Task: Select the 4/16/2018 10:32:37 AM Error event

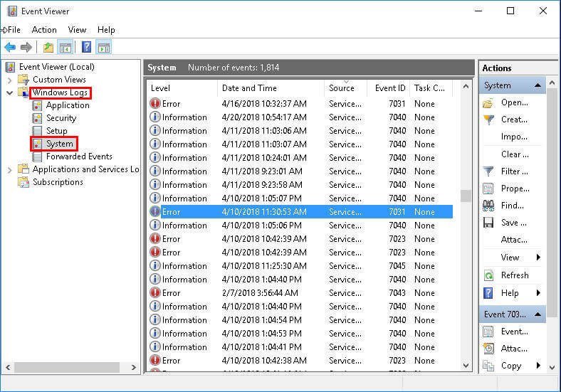Action: pyautogui.click(x=263, y=104)
